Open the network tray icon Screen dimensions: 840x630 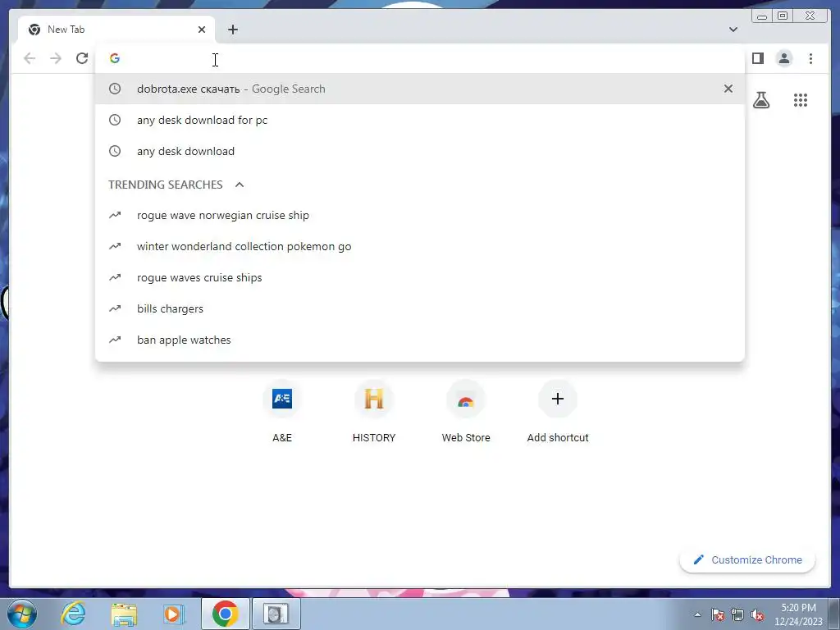coord(737,614)
